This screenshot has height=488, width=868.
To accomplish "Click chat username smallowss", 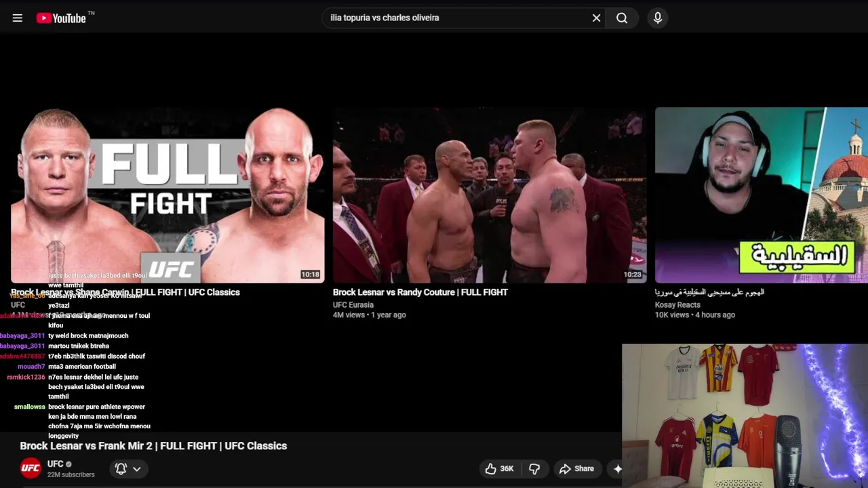I will coord(30,407).
